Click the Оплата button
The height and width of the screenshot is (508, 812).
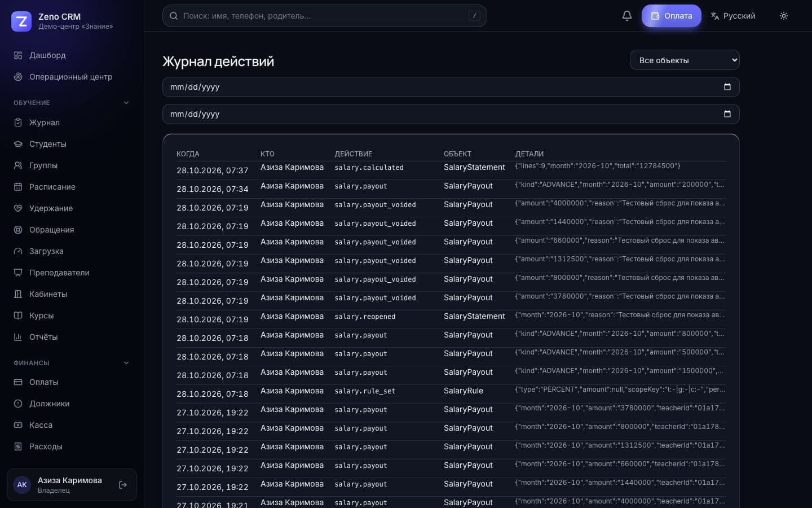[x=671, y=16]
